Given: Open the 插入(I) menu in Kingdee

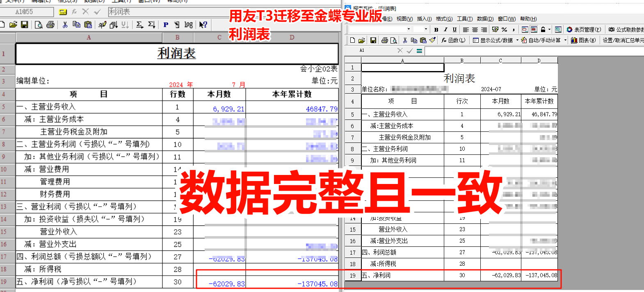Looking at the screenshot, I should (424, 19).
